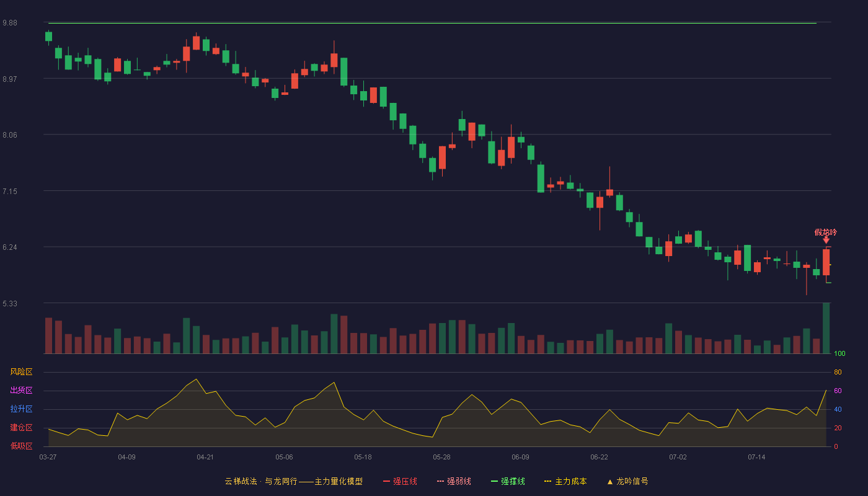Click the 06-09 date axis marker

pyautogui.click(x=520, y=457)
